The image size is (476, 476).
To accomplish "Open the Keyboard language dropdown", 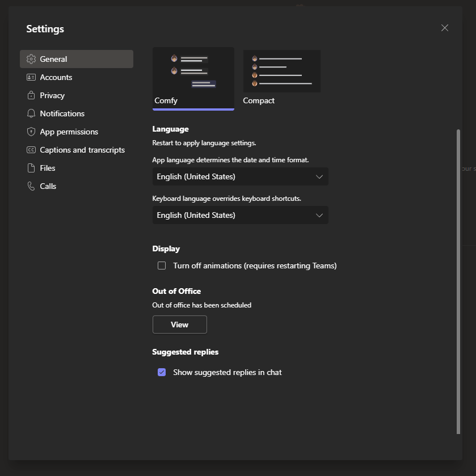I will pos(240,215).
